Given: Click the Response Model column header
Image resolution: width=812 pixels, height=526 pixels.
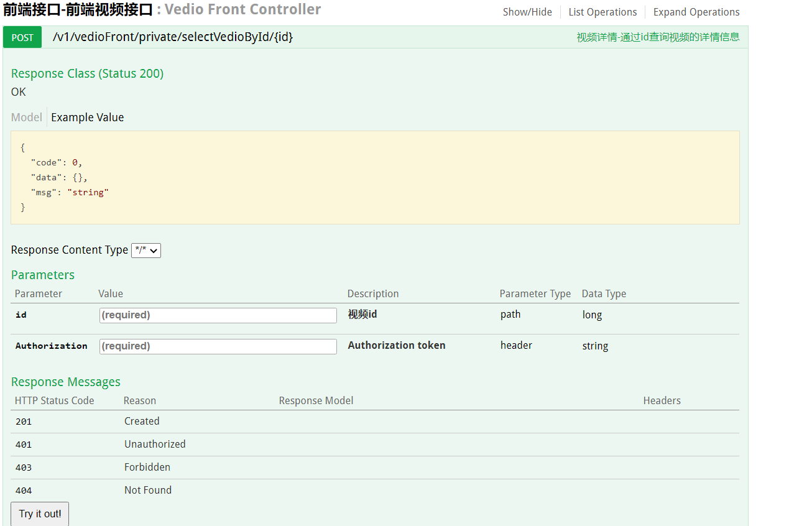Looking at the screenshot, I should click(316, 400).
